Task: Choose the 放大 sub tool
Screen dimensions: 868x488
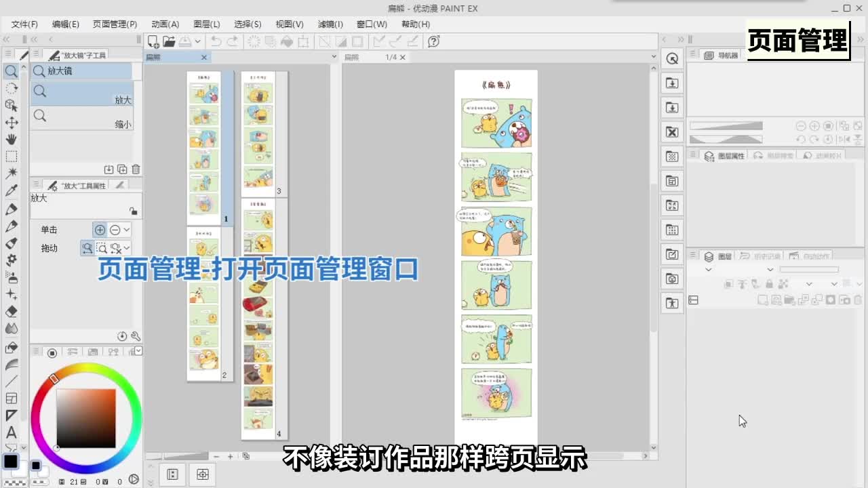Action: [x=81, y=94]
